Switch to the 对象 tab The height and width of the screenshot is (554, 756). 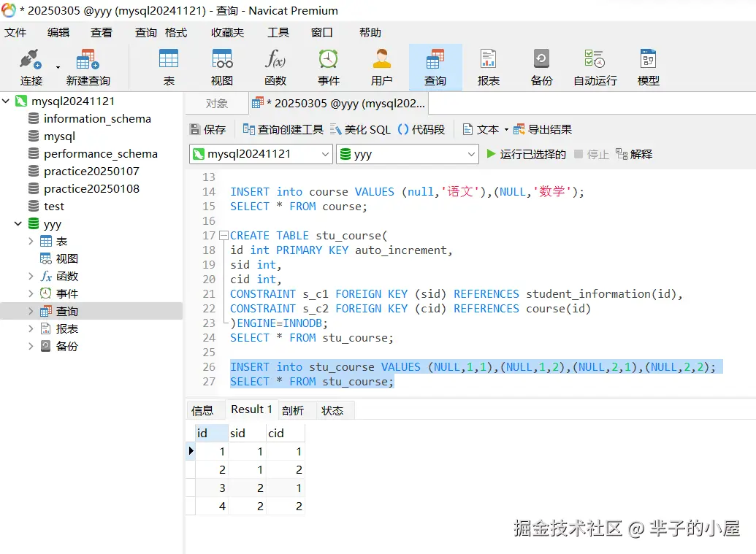(216, 103)
